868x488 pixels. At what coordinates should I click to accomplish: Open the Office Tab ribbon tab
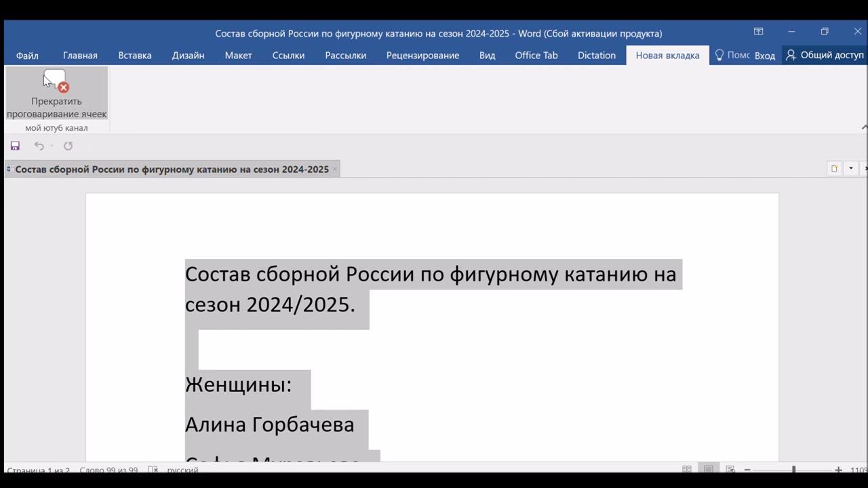coord(536,56)
